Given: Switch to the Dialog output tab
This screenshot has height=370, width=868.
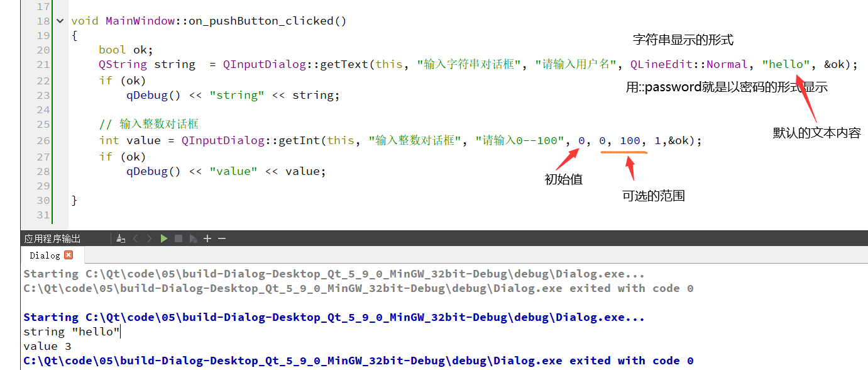Looking at the screenshot, I should pos(45,255).
